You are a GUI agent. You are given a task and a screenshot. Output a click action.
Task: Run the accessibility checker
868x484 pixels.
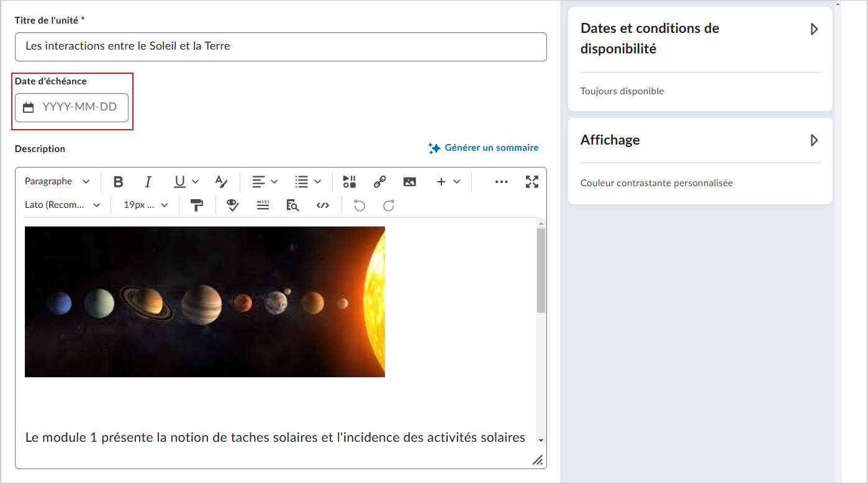coord(233,205)
